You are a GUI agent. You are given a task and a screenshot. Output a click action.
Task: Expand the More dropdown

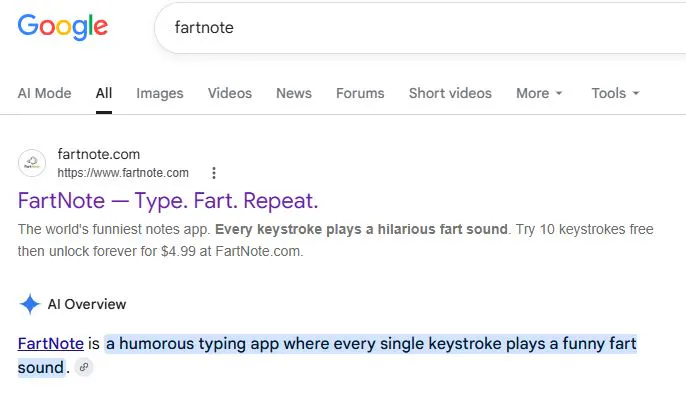[x=539, y=93]
